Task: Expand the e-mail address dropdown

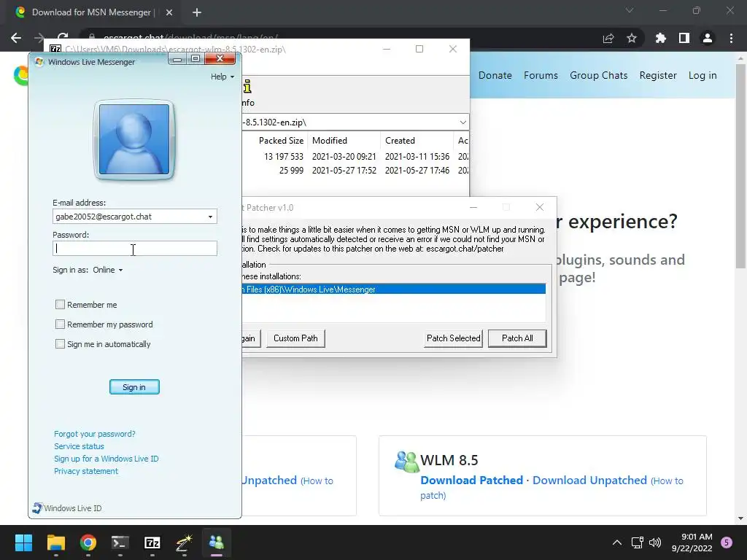Action: pos(210,217)
